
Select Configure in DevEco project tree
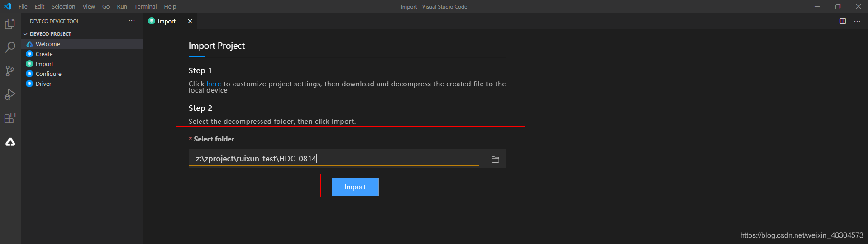(x=82, y=74)
